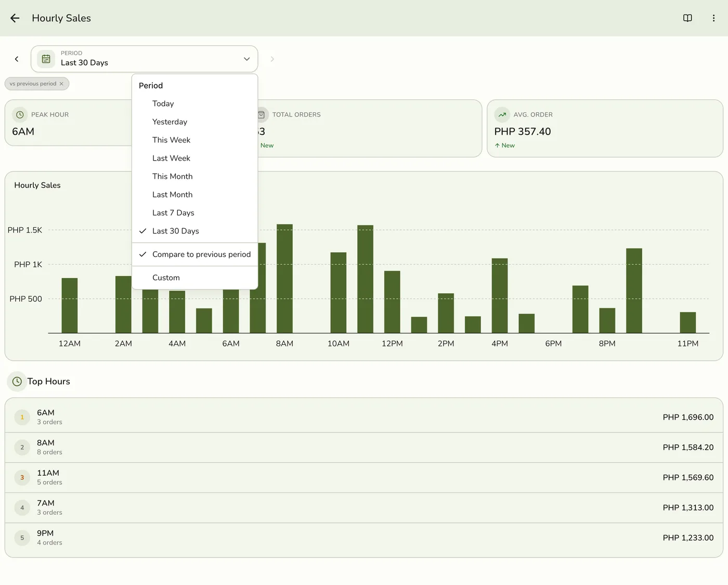This screenshot has width=728, height=585.
Task: Pick Last Week from the list
Action: coord(195,158)
